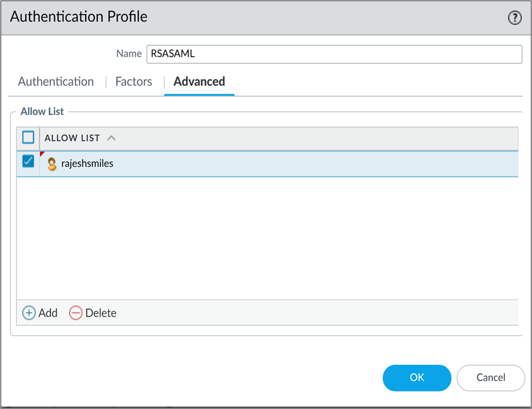Click the red modified marker on the row
Image resolution: width=532 pixels, height=409 pixels.
pos(42,155)
